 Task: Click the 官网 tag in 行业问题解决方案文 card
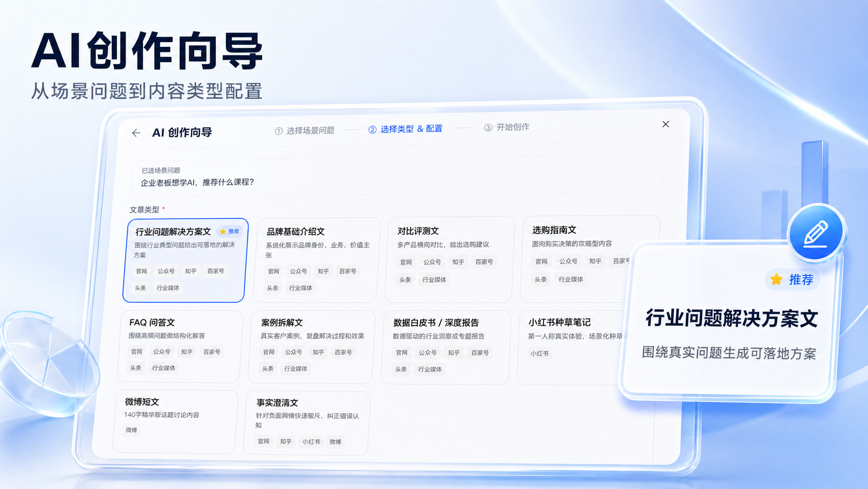pos(141,271)
